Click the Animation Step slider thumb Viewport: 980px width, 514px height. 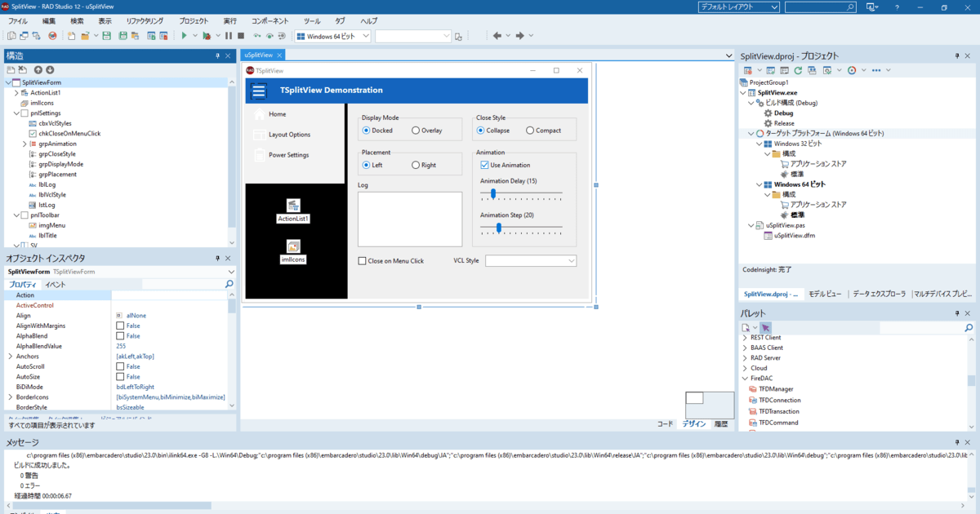tap(498, 228)
